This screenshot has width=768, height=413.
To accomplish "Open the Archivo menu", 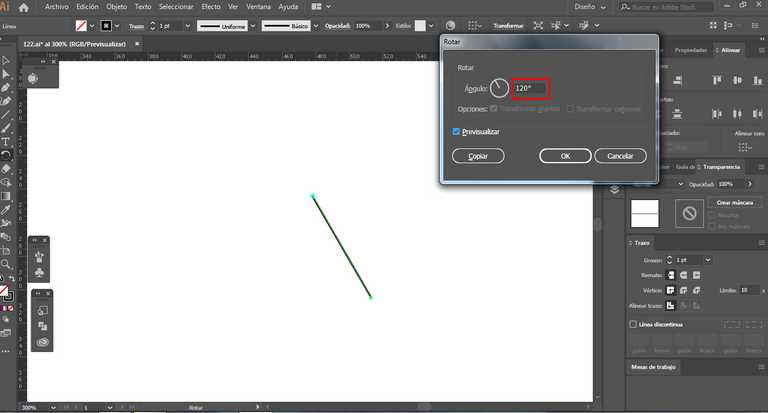I will pyautogui.click(x=57, y=7).
